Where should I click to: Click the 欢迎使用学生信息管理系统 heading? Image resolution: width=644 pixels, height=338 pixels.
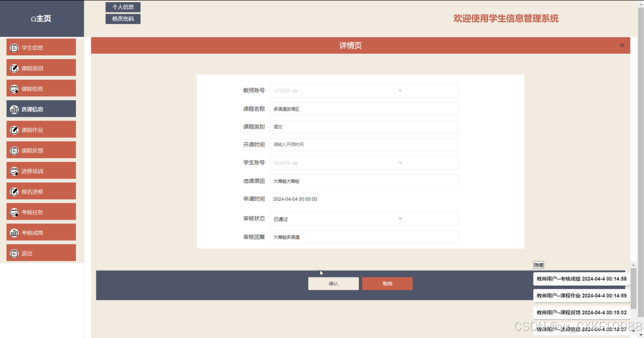[x=506, y=19]
